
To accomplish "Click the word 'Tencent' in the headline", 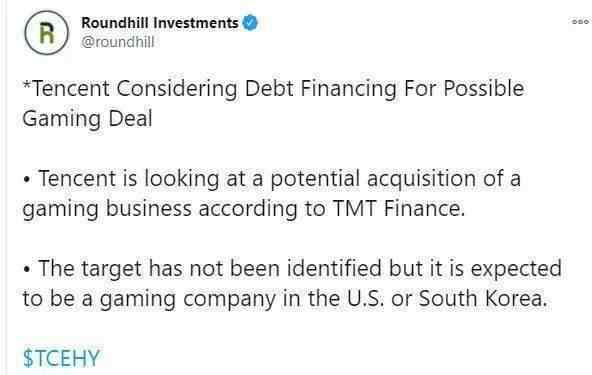I will pyautogui.click(x=72, y=89).
